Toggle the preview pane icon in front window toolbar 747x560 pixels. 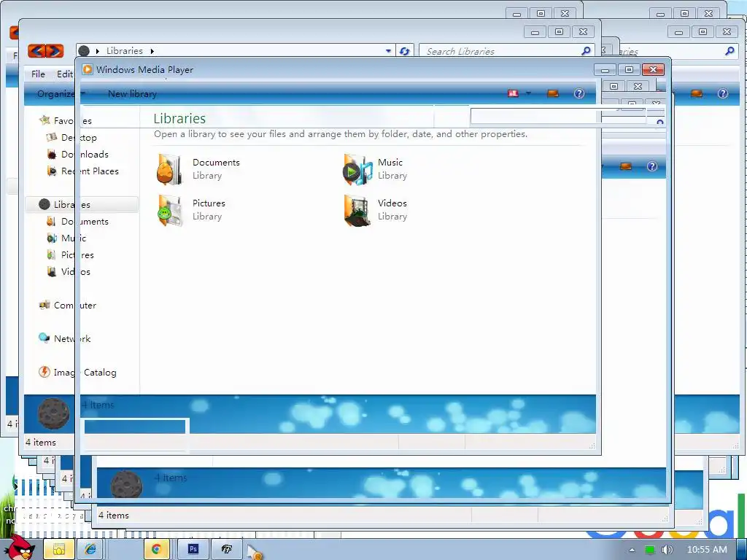coord(553,93)
